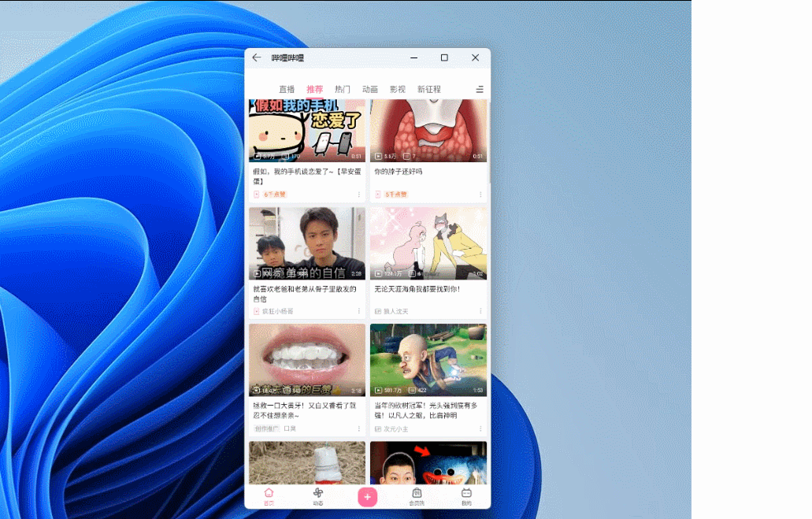Screen dimensions: 812x519
Task: Click the title 当年的砍树冠军！光头强到底有多强
Action: point(425,410)
